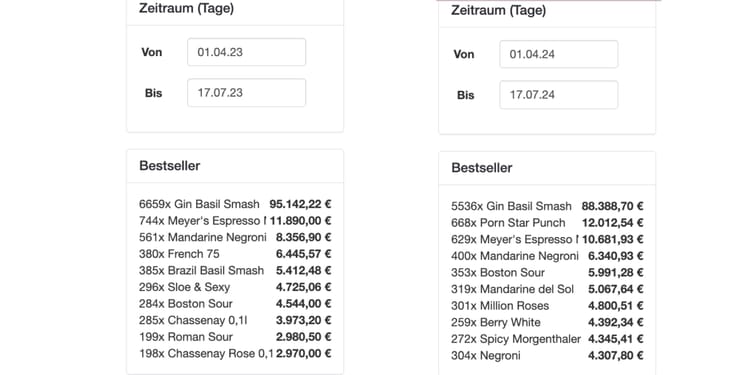Select the 259x Berry White row

pos(547,322)
